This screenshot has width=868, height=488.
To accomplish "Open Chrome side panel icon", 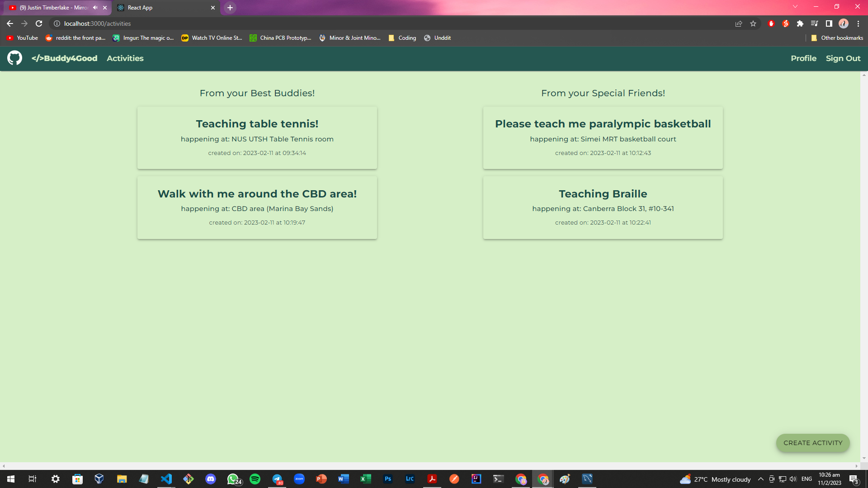I will 829,23.
